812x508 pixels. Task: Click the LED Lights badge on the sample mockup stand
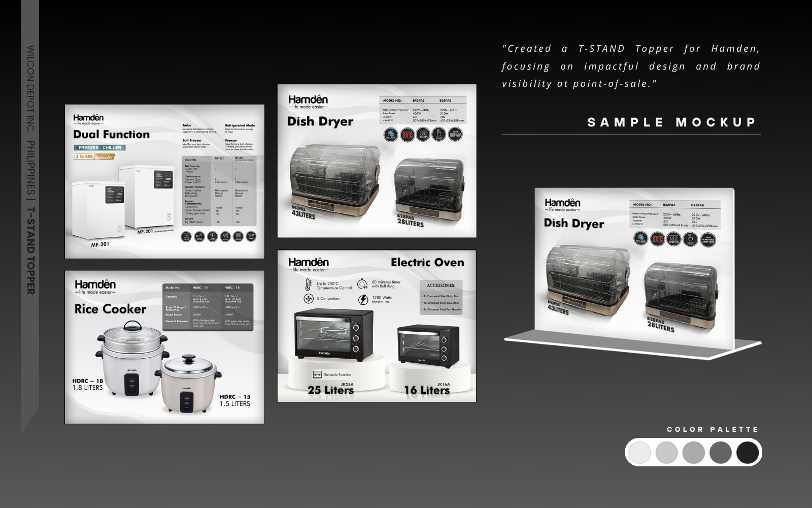(x=674, y=238)
